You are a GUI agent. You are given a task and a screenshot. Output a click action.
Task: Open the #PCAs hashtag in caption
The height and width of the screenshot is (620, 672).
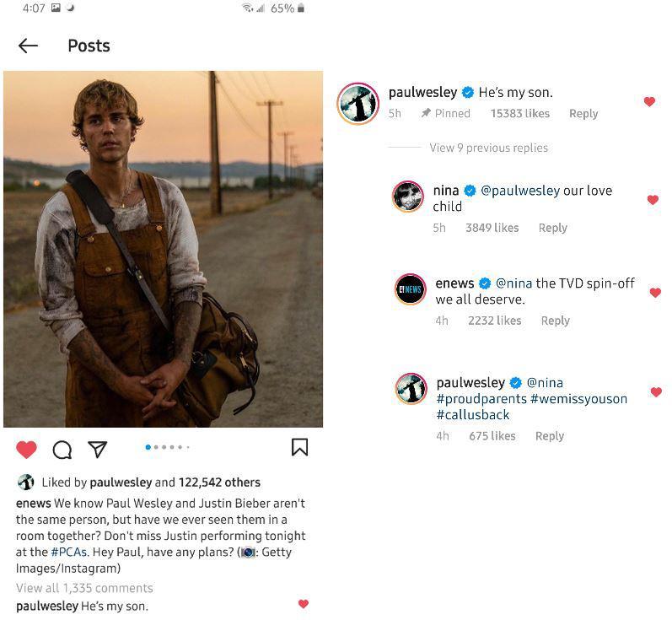pyautogui.click(x=67, y=552)
